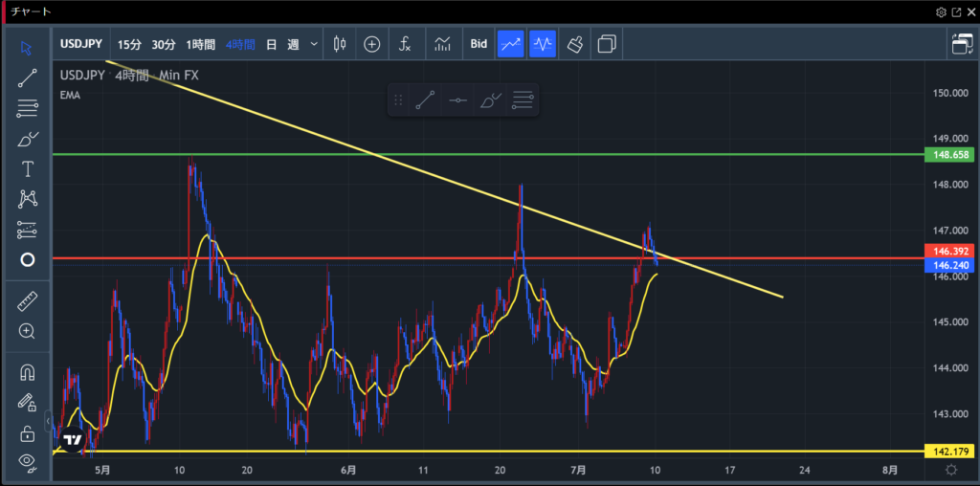
Task: Switch to the 15分 timeframe
Action: point(129,44)
